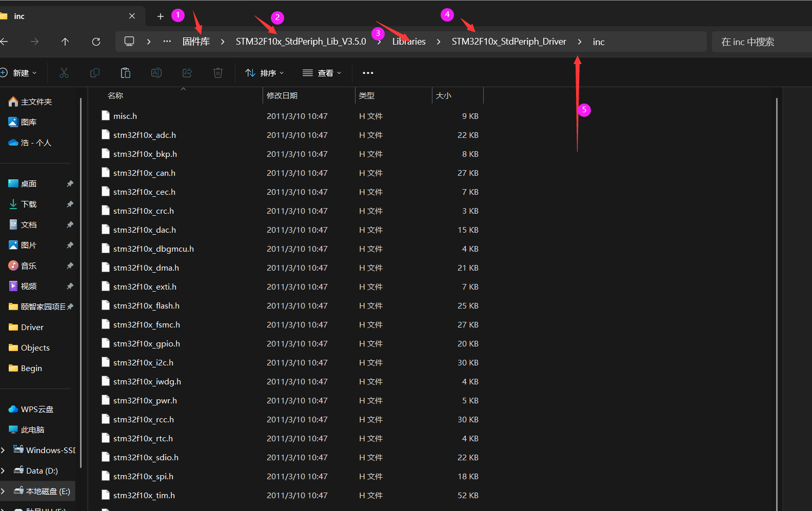The image size is (812, 511).
Task: Navigate to 固件库 breadcrumb
Action: point(196,42)
